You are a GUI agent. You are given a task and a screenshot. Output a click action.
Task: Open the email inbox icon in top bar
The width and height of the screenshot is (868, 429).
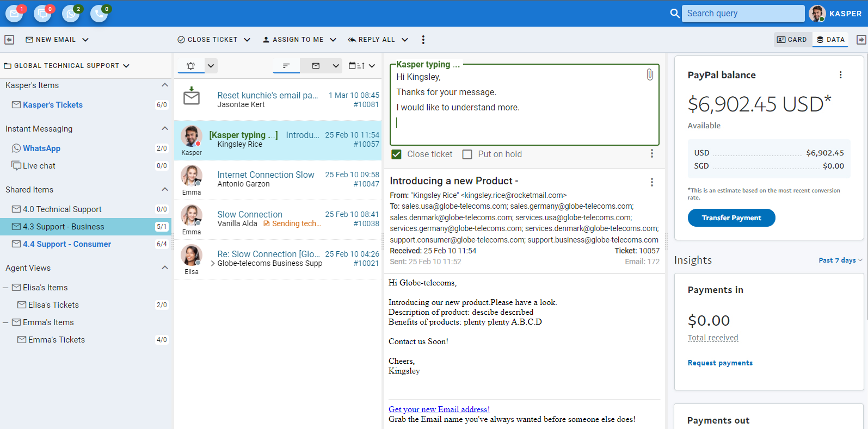click(14, 14)
